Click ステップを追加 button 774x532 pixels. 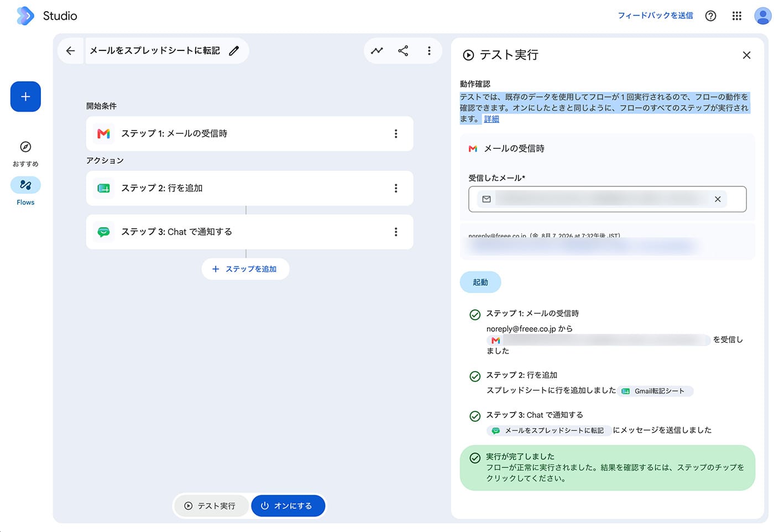245,269
